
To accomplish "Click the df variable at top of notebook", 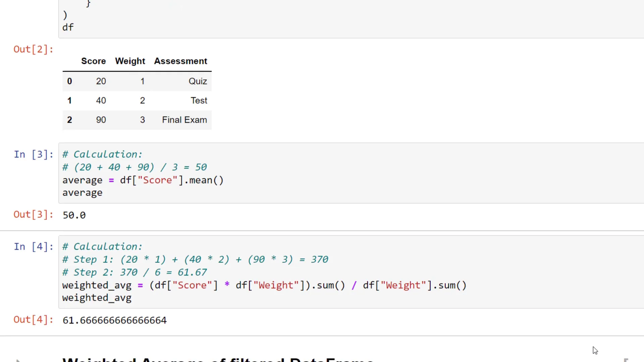I will click(x=68, y=27).
